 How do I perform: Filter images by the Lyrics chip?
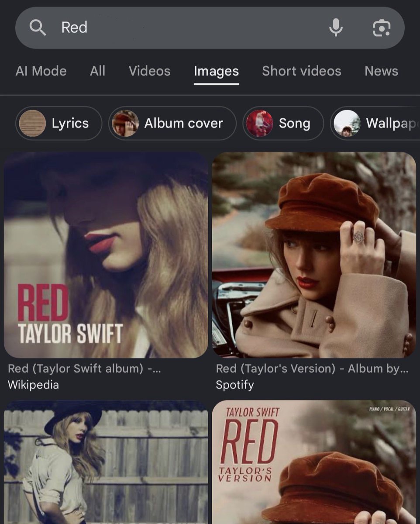[59, 124]
